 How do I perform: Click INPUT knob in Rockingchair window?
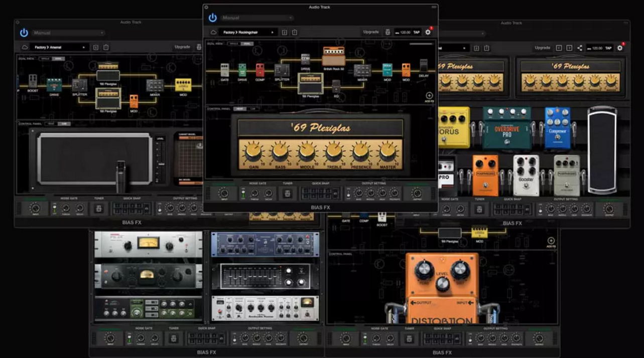pyautogui.click(x=224, y=194)
